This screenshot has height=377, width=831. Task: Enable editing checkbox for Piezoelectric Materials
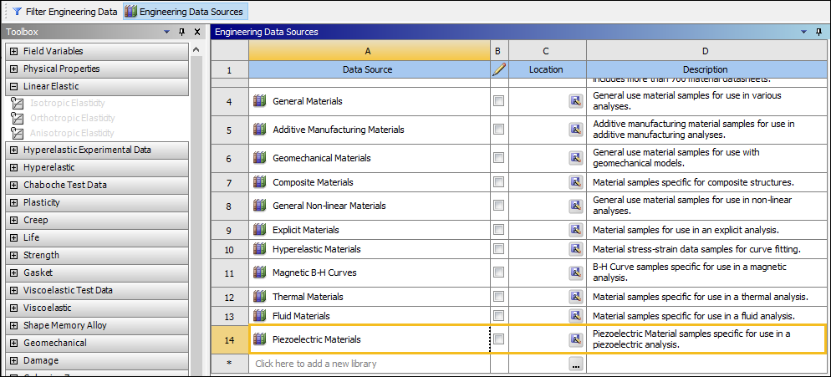coord(498,339)
